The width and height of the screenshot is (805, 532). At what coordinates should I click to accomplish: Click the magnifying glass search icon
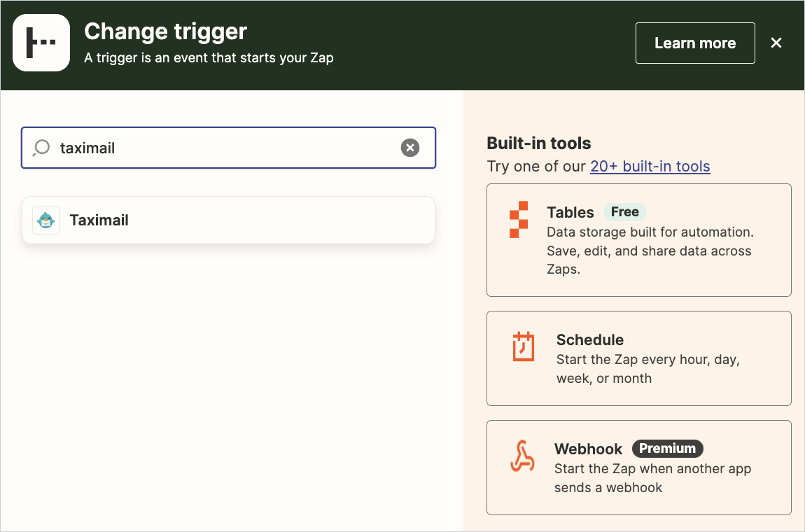(x=42, y=148)
